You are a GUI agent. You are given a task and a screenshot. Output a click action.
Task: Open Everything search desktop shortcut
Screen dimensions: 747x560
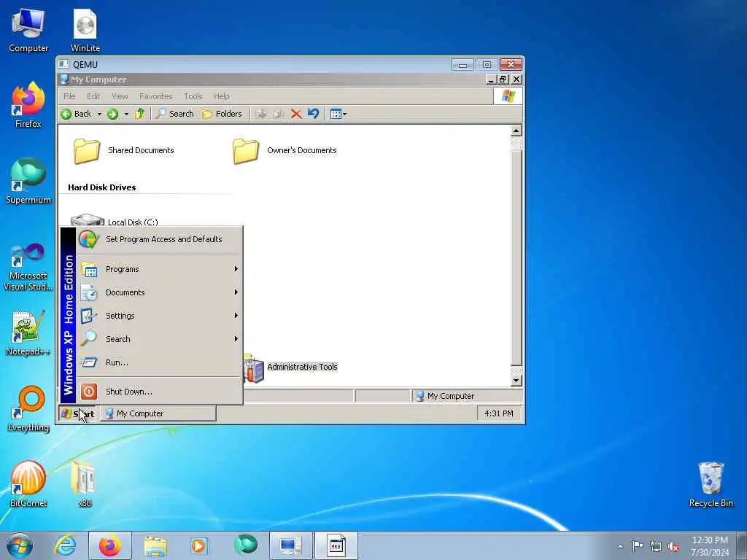coord(28,408)
